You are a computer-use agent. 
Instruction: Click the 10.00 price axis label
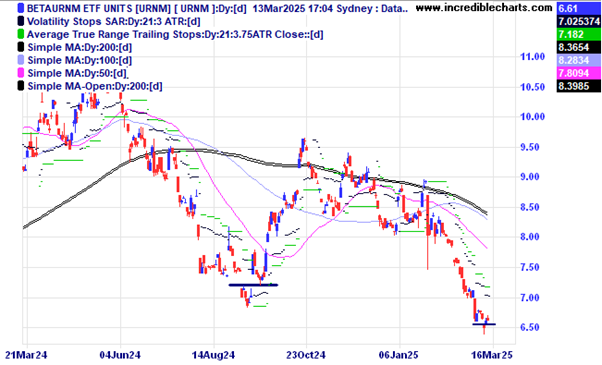tap(533, 117)
